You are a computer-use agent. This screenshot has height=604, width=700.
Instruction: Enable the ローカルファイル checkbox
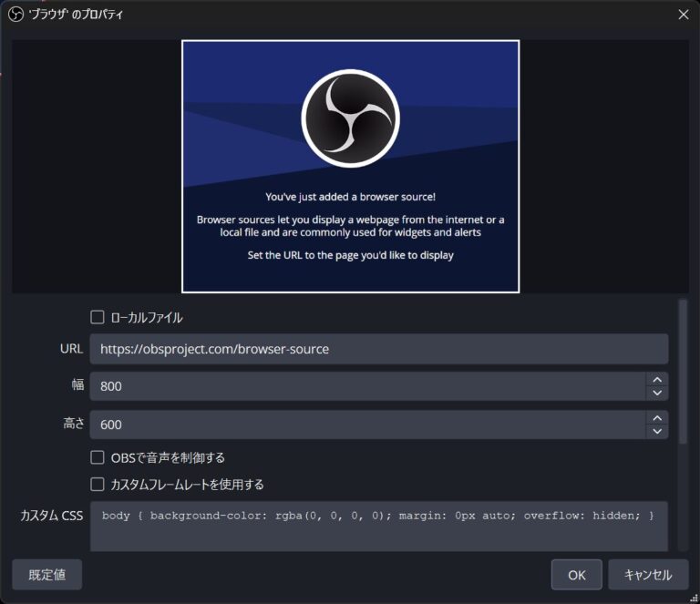[98, 318]
